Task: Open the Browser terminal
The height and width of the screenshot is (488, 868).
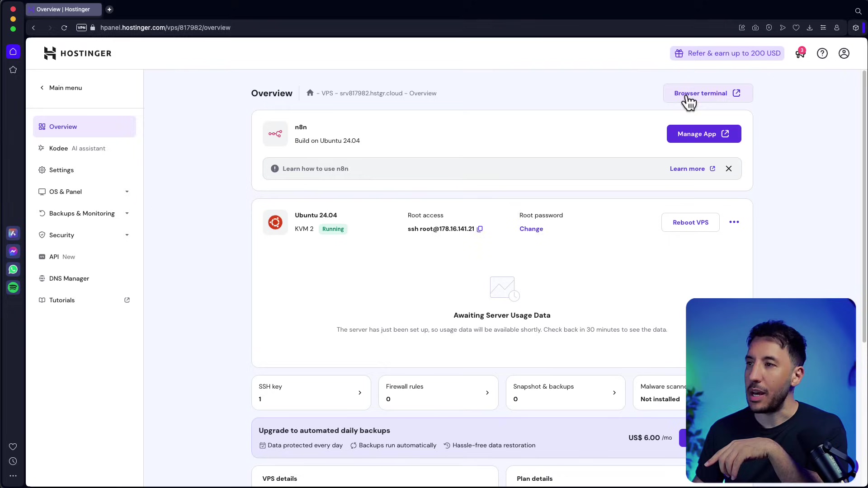Action: click(708, 93)
